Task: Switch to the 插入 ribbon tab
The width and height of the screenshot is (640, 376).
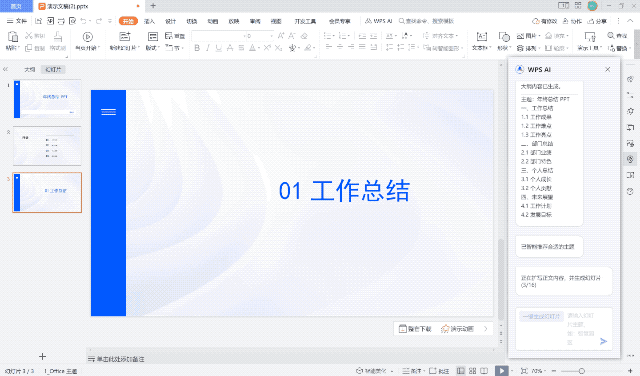Action: tap(149, 21)
